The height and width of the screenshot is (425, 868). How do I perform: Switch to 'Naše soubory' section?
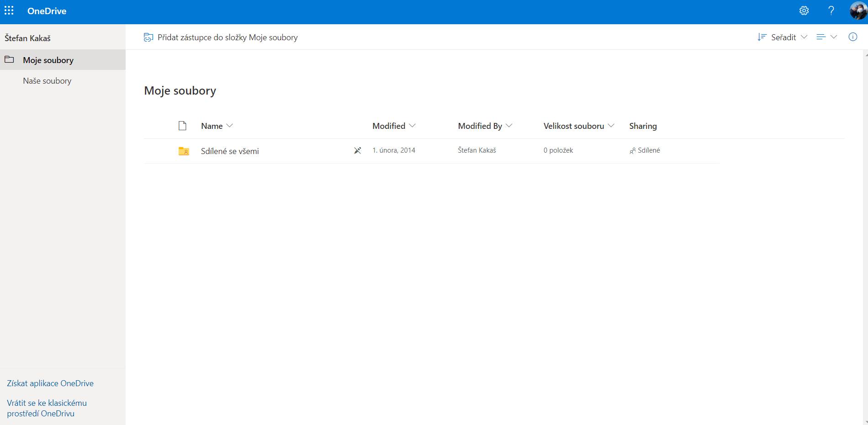coord(47,80)
